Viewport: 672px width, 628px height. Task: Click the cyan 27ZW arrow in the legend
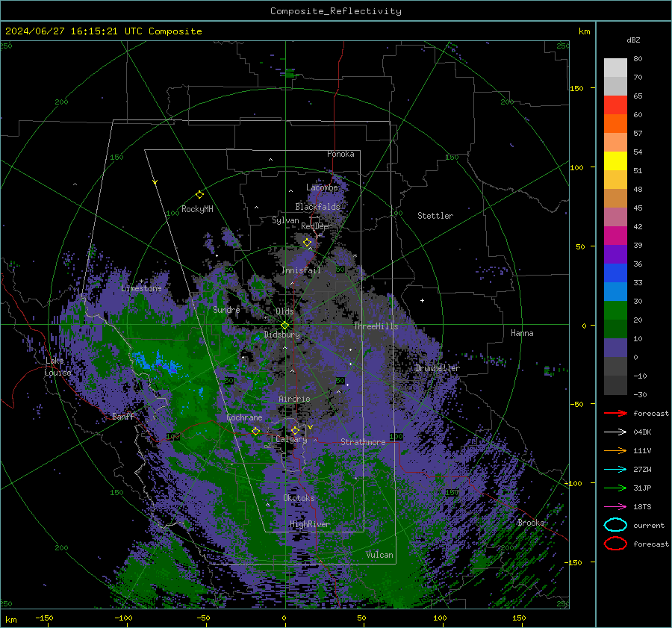615,470
